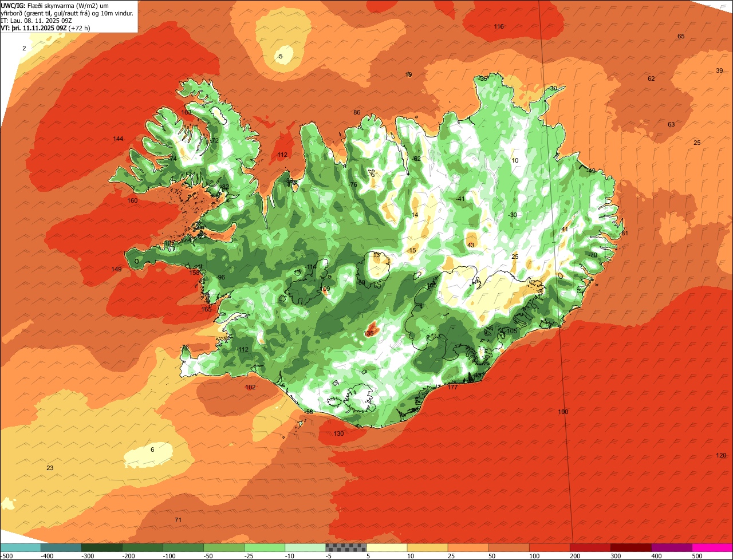
Task: Click the checkered legend band between -5 and 5
Action: [346, 547]
